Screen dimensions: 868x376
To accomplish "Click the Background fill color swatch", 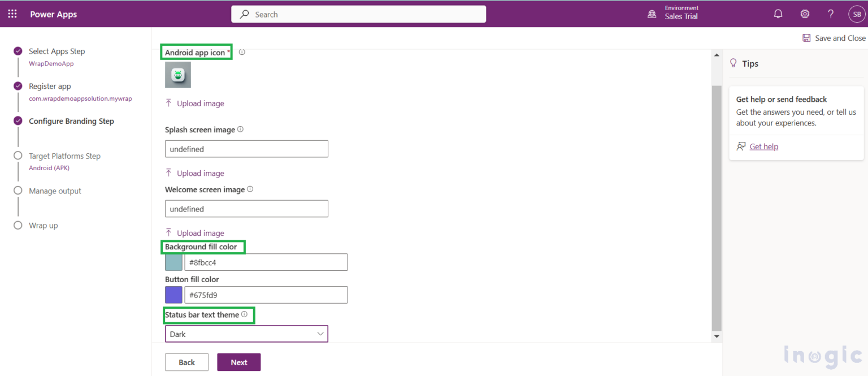I will [x=173, y=262].
